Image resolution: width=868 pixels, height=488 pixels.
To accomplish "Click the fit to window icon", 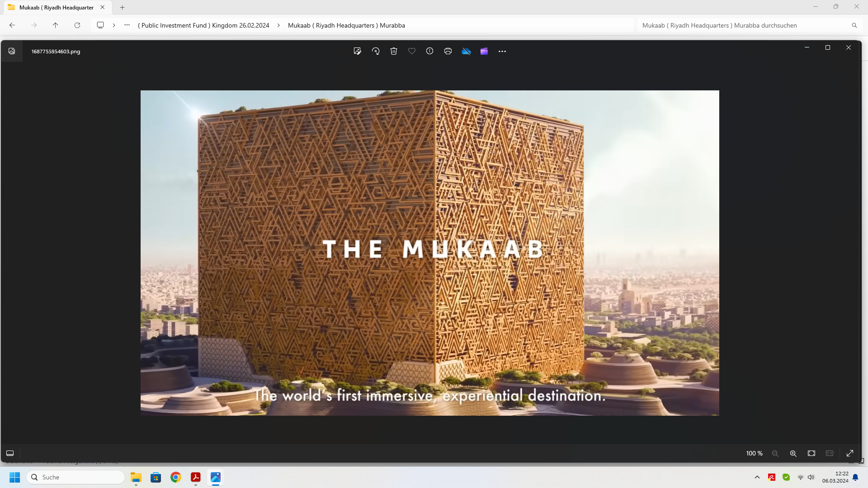I will pos(811,453).
